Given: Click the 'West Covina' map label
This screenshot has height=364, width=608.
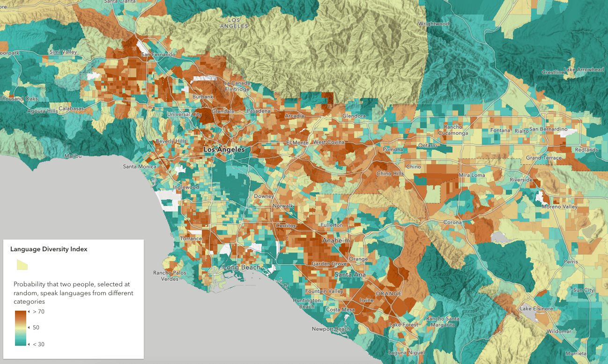Looking at the screenshot, I should point(329,142).
